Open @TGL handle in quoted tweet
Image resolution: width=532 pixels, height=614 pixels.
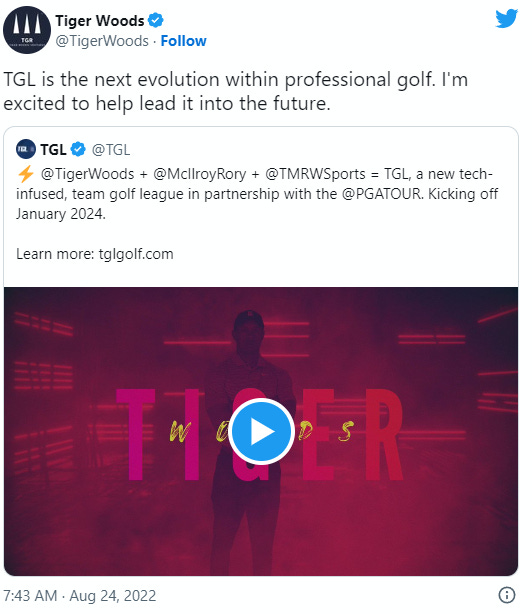[111, 150]
